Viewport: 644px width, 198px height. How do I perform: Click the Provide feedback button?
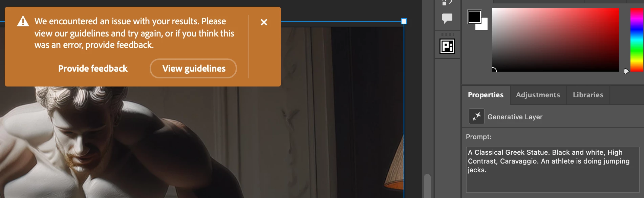point(93,69)
